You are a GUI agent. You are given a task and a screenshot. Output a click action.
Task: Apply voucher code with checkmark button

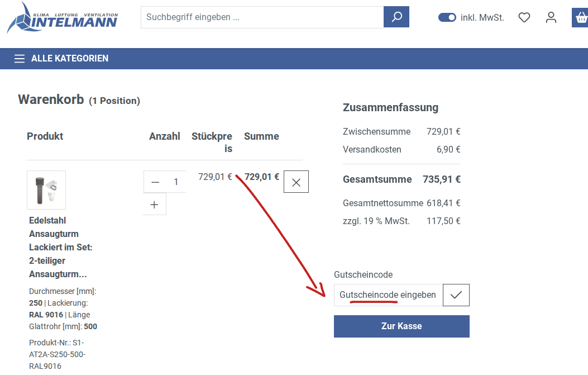(456, 295)
